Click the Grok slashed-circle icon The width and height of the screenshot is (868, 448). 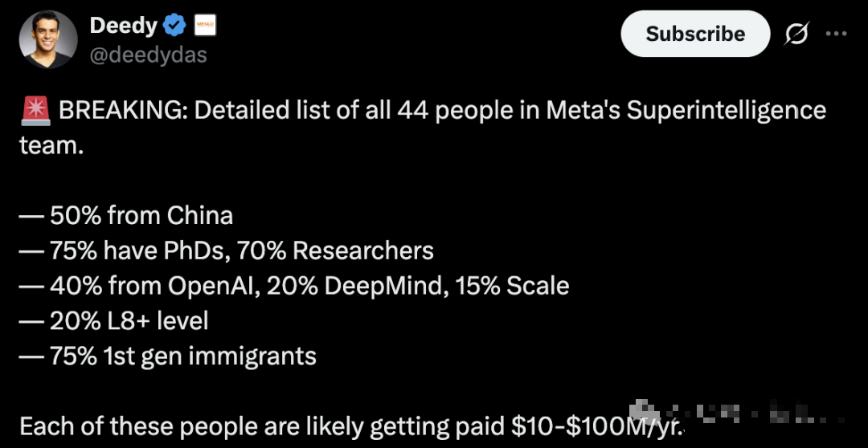click(796, 34)
